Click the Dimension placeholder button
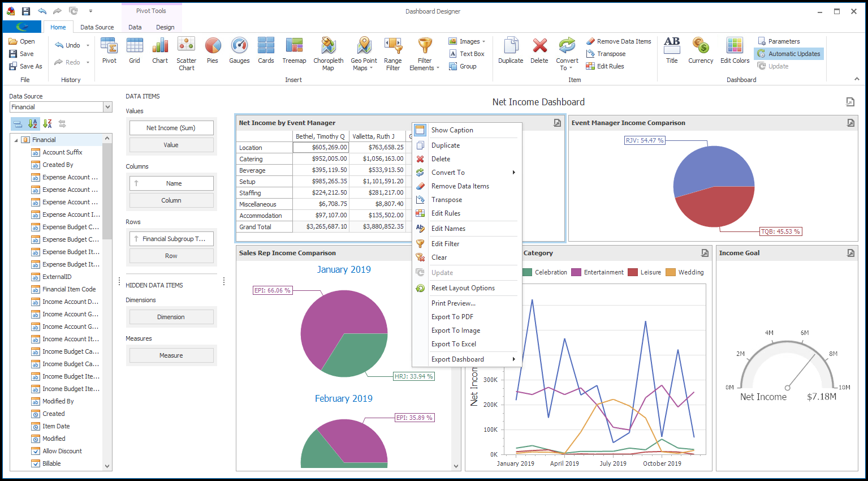868x481 pixels. click(x=171, y=317)
